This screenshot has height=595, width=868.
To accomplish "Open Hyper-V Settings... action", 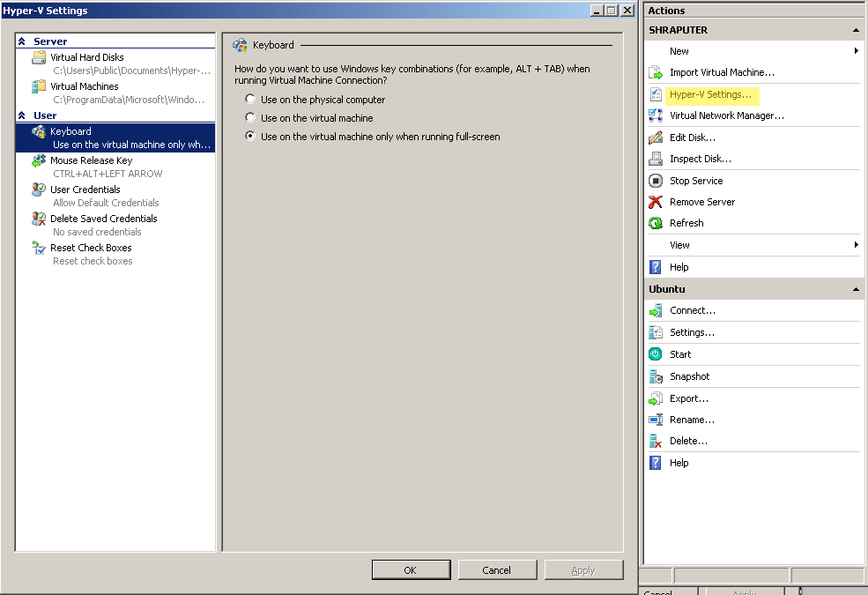I will [711, 94].
